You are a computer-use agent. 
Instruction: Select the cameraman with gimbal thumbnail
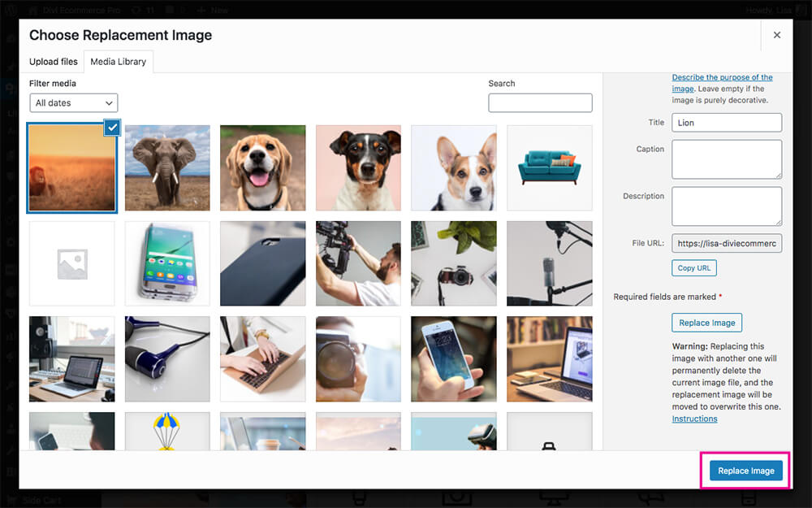tap(358, 263)
